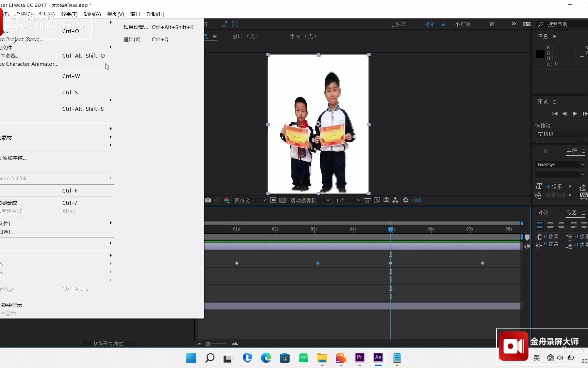Open the Fixedsys font family dropdown
Image resolution: width=588 pixels, height=368 pixels.
[560, 165]
